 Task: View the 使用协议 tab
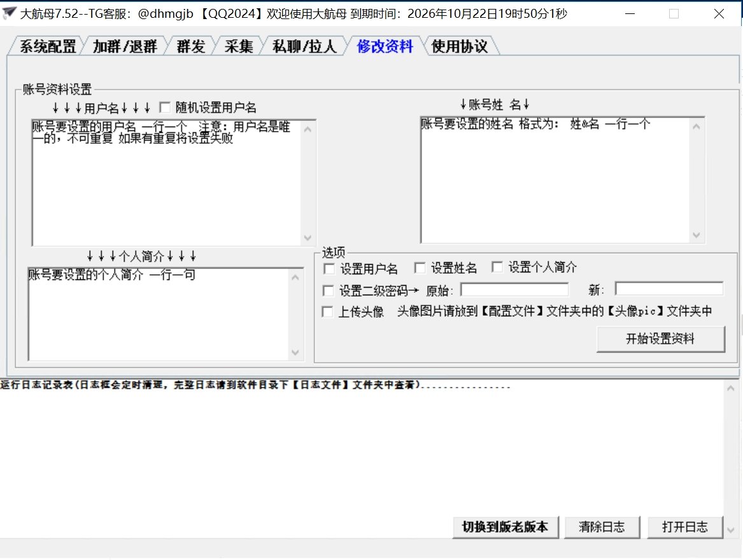[x=459, y=46]
